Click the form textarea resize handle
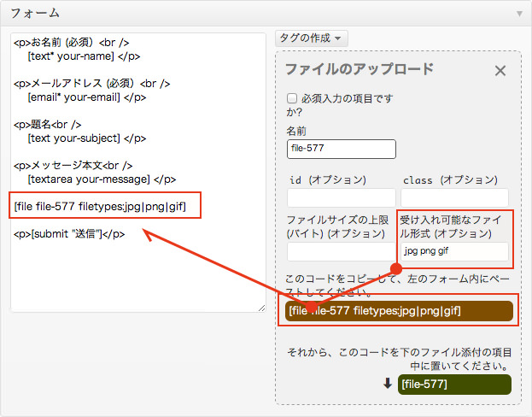Screen dimensions: 532x417 coord(260,307)
